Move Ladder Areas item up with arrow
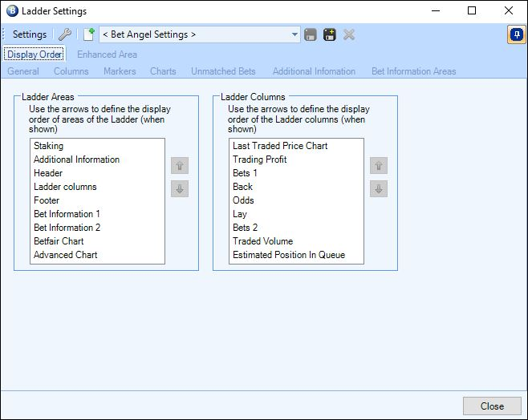This screenshot has height=420, width=528. (180, 165)
